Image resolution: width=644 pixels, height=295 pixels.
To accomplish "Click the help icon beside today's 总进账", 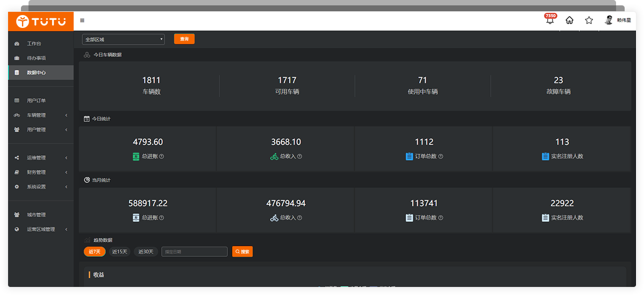I will pos(162,156).
